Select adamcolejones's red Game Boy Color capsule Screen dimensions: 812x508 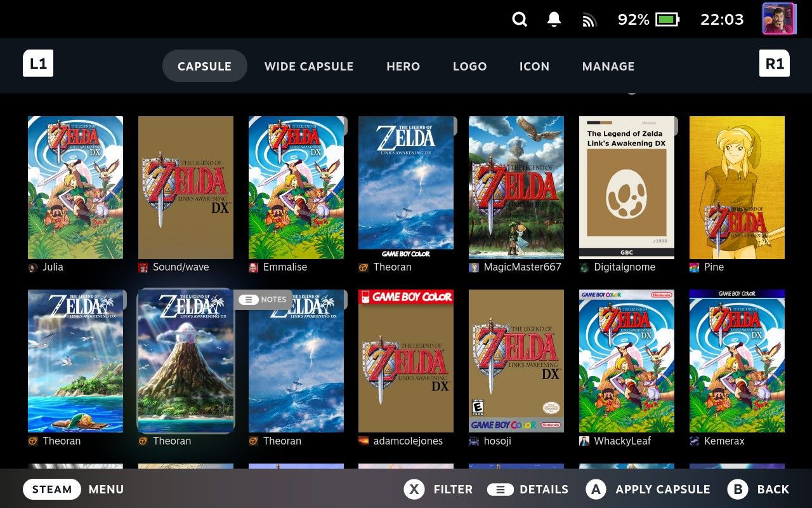[406, 361]
